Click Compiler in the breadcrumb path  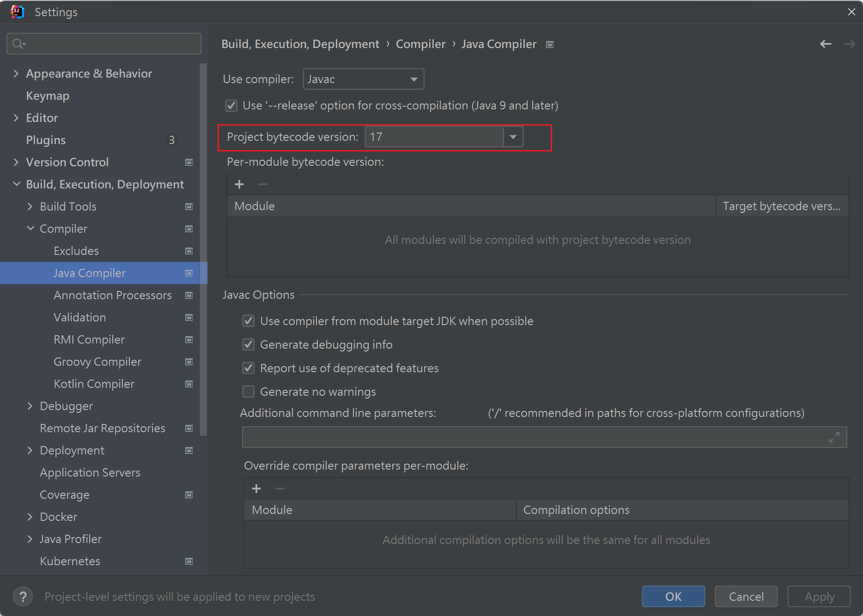click(420, 44)
